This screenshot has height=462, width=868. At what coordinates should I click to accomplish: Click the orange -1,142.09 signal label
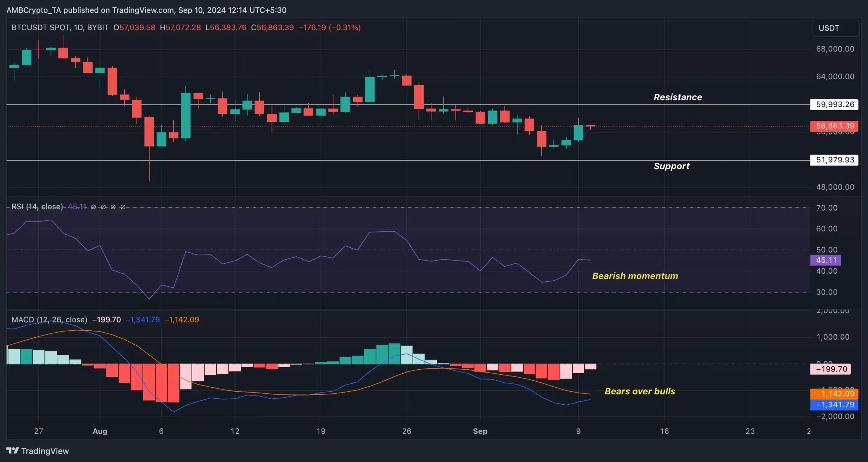(x=834, y=394)
